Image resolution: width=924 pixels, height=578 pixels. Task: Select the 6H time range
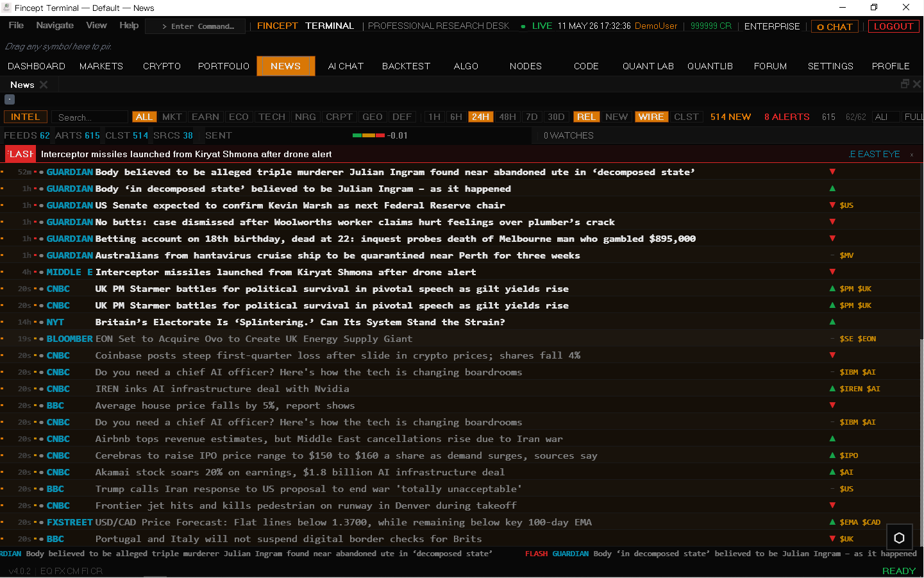tap(456, 117)
